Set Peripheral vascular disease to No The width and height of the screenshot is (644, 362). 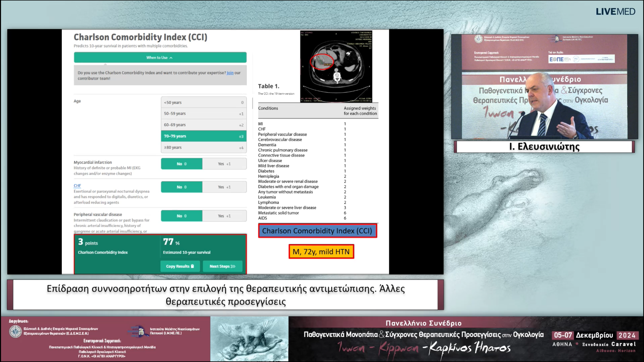(182, 216)
